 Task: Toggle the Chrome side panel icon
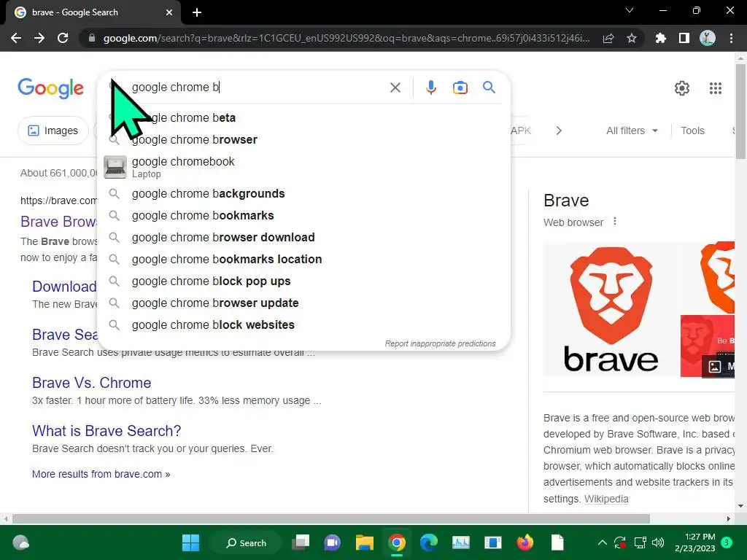pyautogui.click(x=684, y=38)
